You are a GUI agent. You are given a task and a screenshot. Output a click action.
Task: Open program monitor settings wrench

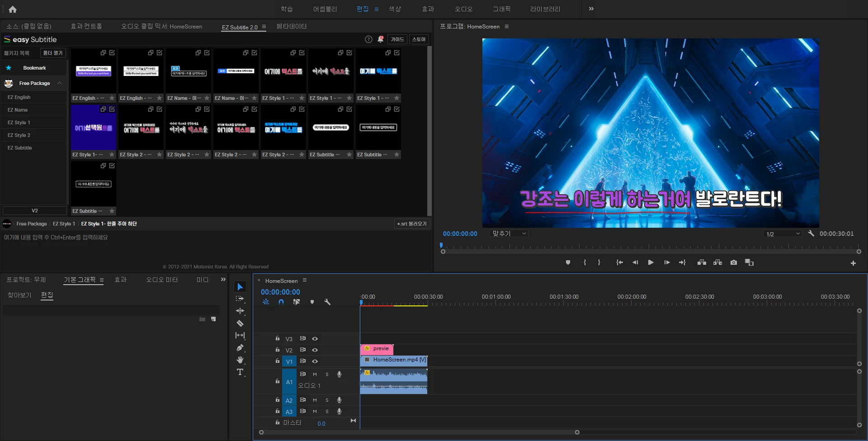[811, 234]
